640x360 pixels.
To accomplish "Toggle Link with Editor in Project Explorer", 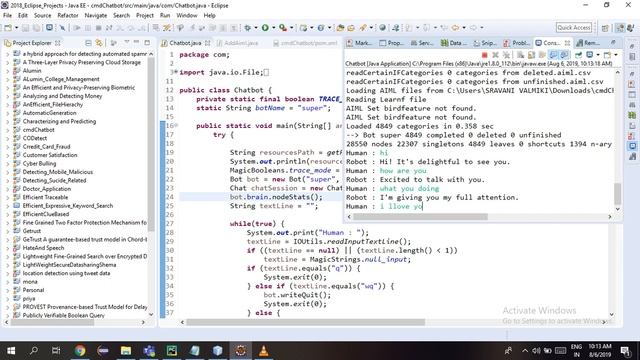I will [x=99, y=43].
